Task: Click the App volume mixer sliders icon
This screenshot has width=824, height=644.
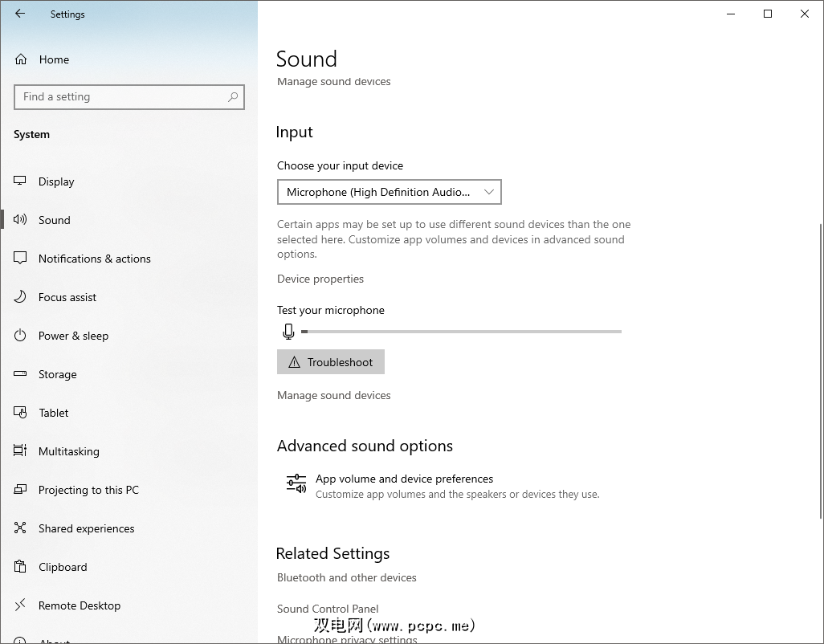Action: pyautogui.click(x=296, y=484)
